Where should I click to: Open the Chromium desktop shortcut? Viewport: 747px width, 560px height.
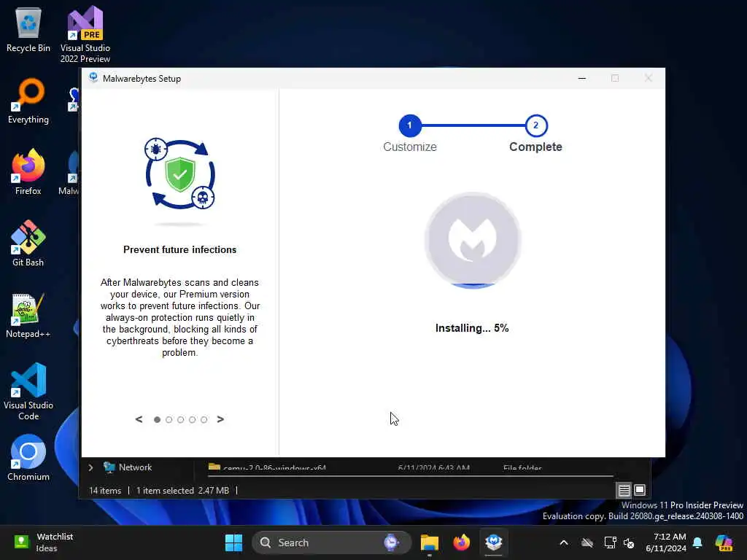coord(28,458)
